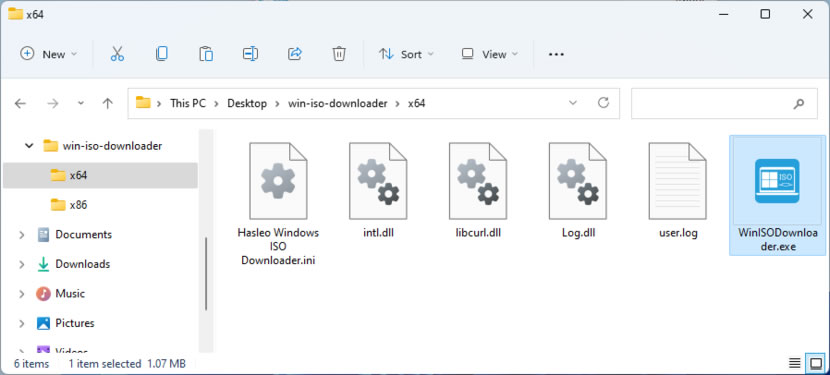The width and height of the screenshot is (830, 375).
Task: Click This PC in address breadcrumb
Action: point(187,103)
